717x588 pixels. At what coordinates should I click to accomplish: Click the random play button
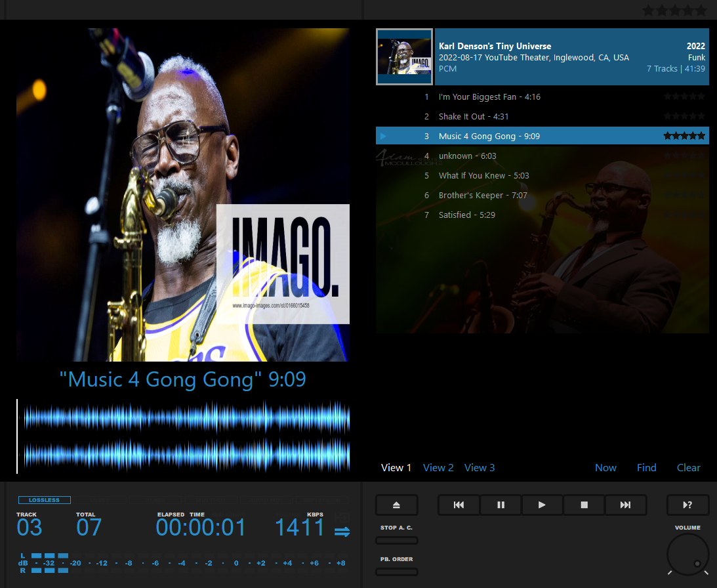point(687,505)
